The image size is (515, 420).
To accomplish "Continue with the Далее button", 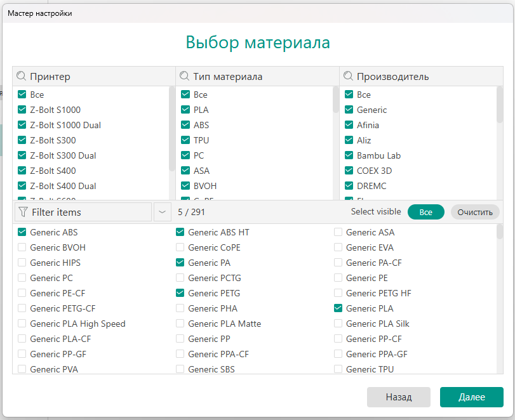I will (x=472, y=397).
